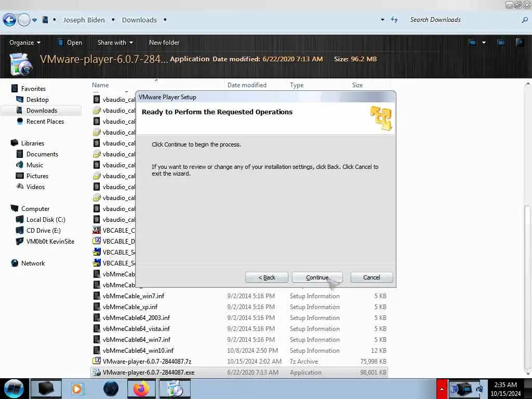Select Libraries in navigation pane
Image resolution: width=532 pixels, height=399 pixels.
click(x=33, y=143)
